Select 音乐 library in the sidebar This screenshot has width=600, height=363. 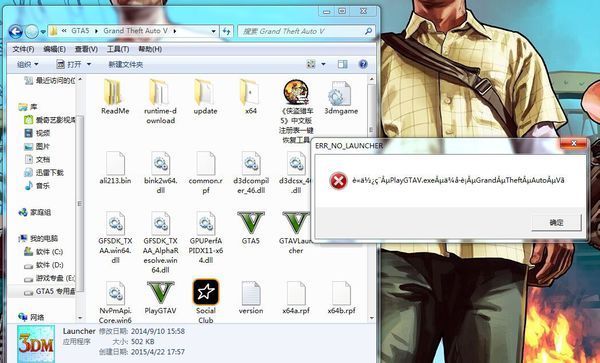[38, 186]
